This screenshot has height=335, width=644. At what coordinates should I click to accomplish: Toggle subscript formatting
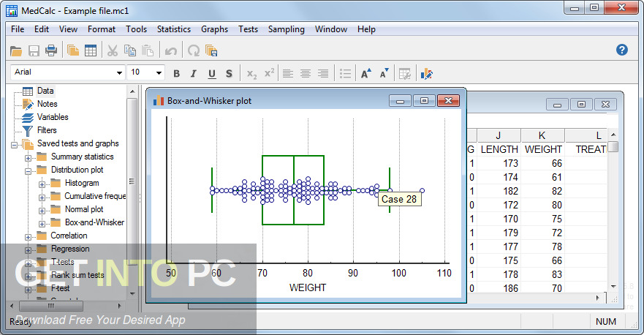pos(251,74)
